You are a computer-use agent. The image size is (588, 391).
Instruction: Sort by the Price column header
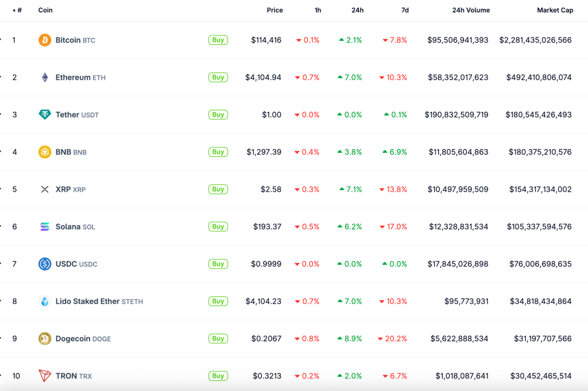coord(274,10)
